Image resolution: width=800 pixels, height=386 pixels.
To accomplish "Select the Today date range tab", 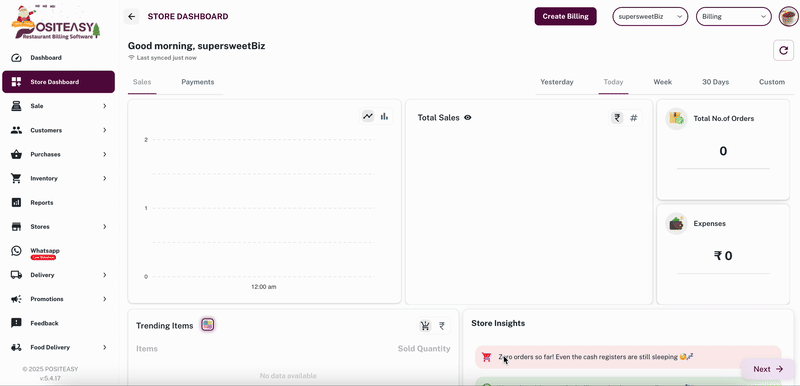I will click(613, 82).
